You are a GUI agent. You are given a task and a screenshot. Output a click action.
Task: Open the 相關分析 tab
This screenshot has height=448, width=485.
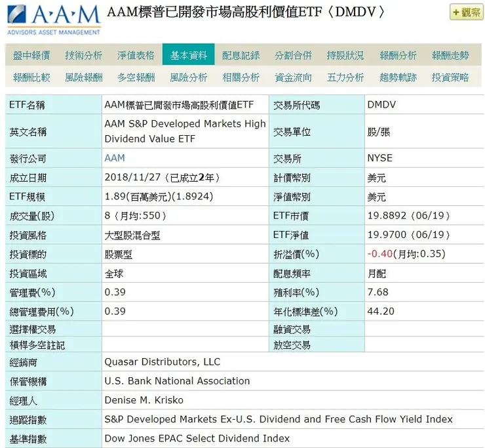241,77
